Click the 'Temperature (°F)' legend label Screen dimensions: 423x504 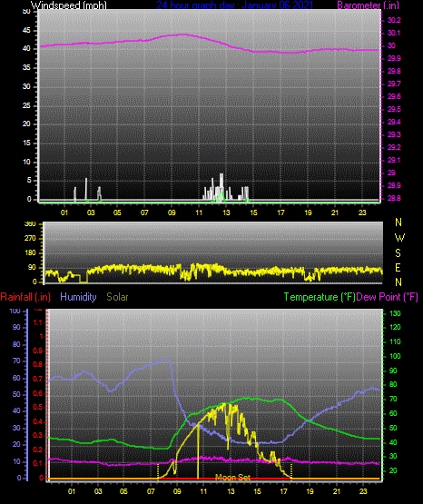(x=320, y=297)
